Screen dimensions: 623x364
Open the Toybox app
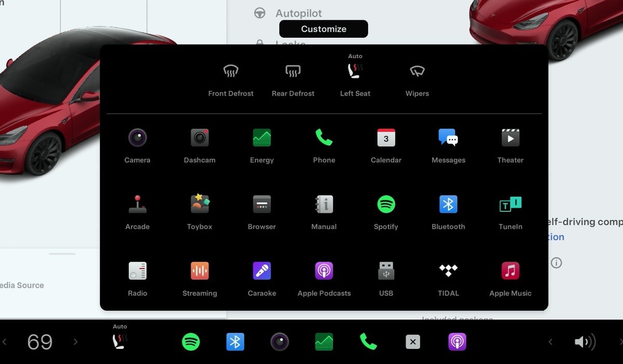pyautogui.click(x=199, y=212)
